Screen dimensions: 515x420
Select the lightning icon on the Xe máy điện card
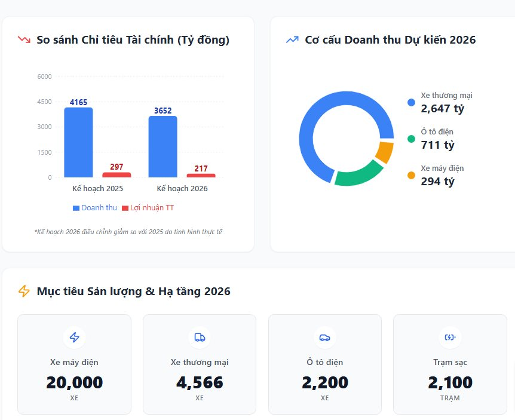pos(74,337)
